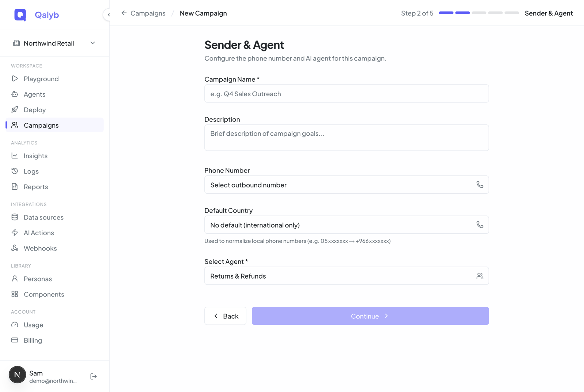Viewport: 584px width, 392px height.
Task: Click the New Campaign breadcrumb text
Action: click(x=203, y=13)
